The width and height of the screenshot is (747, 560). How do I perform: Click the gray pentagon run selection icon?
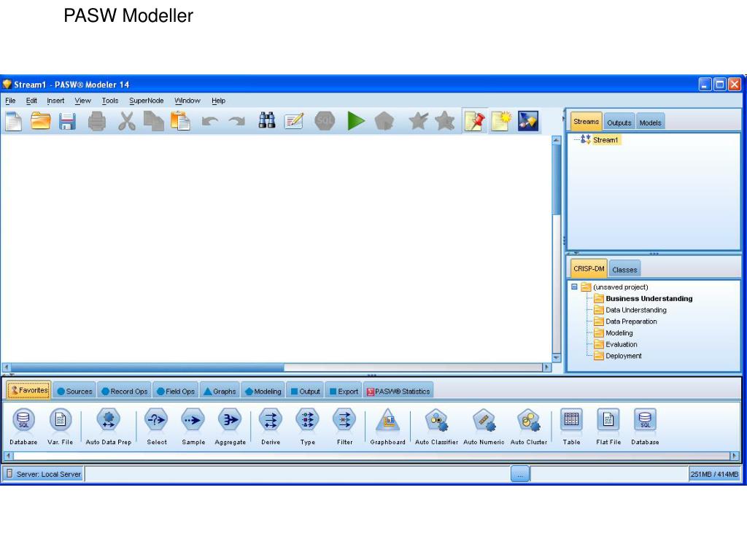point(384,121)
